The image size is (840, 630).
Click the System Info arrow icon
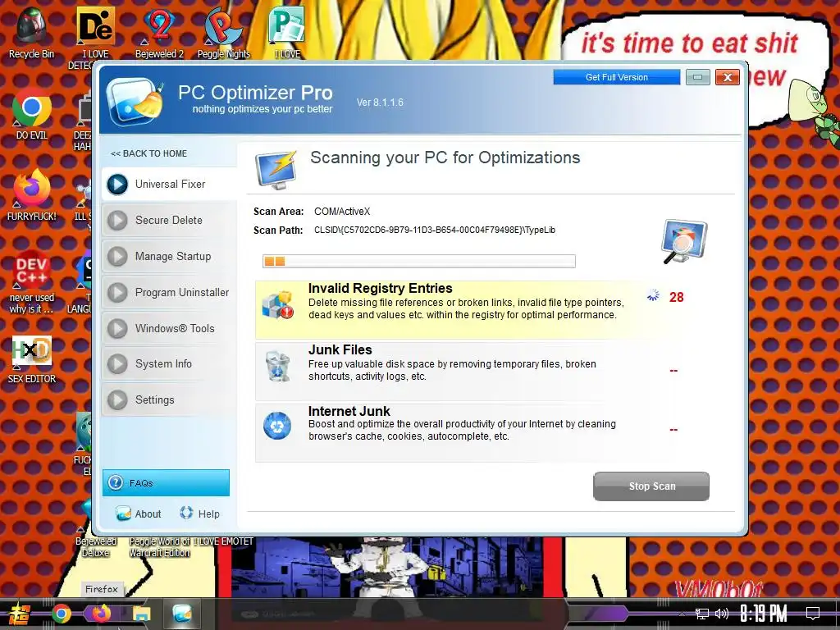[117, 363]
